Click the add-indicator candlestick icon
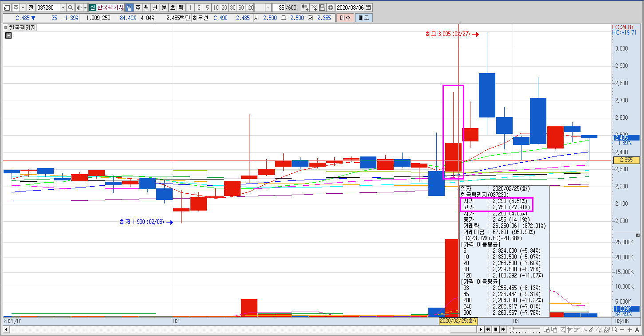644x336 pixels. tap(305, 8)
